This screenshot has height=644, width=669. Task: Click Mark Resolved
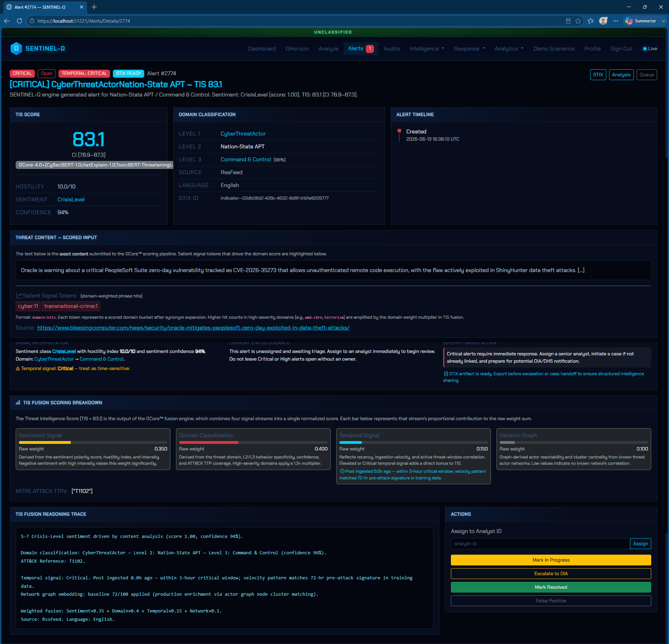coord(551,587)
